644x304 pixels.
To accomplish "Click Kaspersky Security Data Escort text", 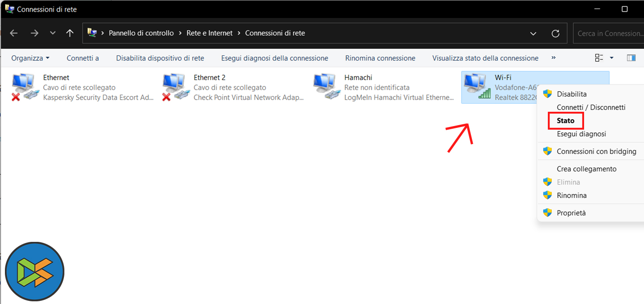I will [x=98, y=97].
